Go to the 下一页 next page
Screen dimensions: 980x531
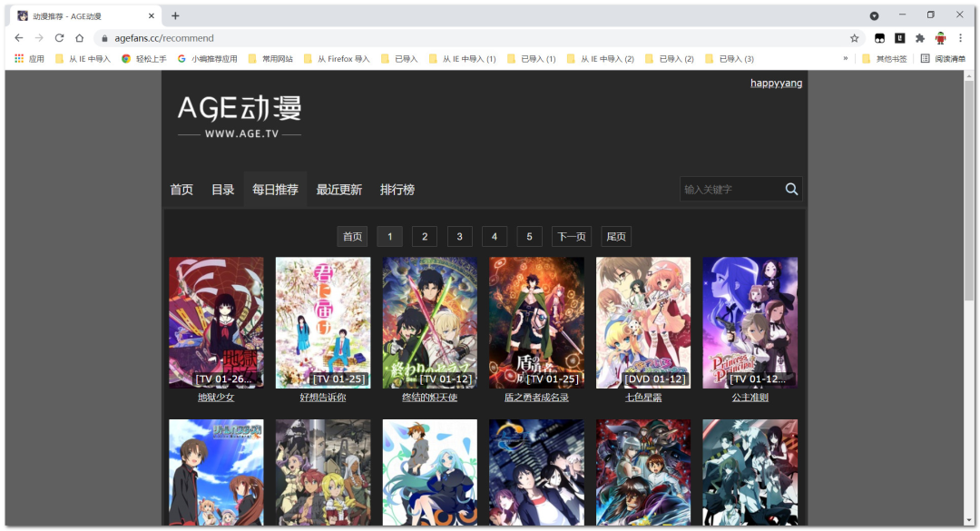[571, 237]
